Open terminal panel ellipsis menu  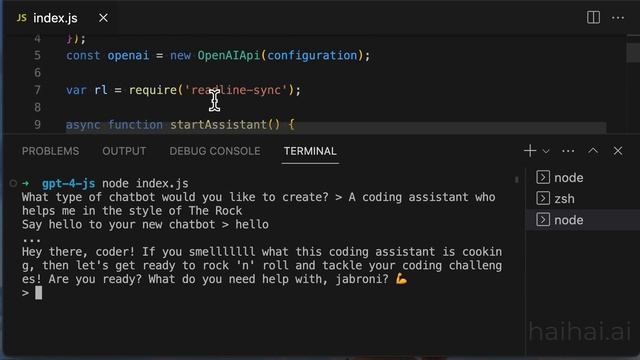coord(568,151)
